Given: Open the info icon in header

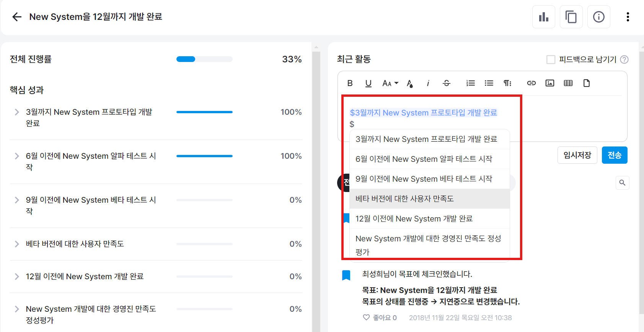Looking at the screenshot, I should 598,17.
